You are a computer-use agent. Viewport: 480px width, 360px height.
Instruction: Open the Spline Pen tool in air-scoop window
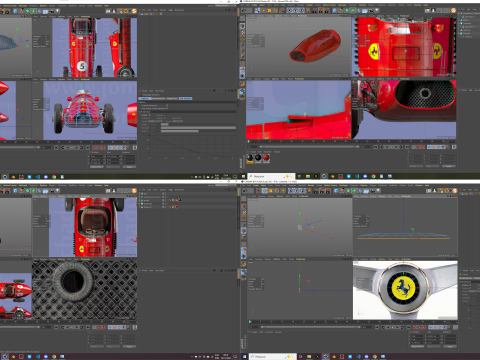tap(341, 10)
